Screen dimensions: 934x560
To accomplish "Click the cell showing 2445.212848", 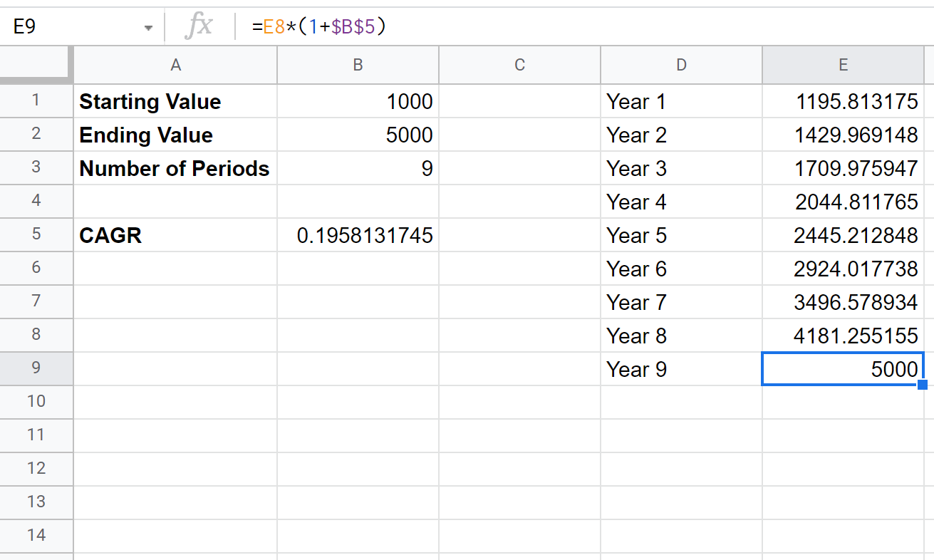I will pos(843,235).
